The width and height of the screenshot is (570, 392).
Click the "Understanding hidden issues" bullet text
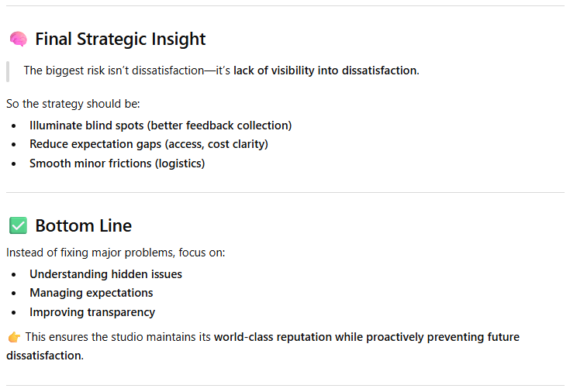pos(105,273)
